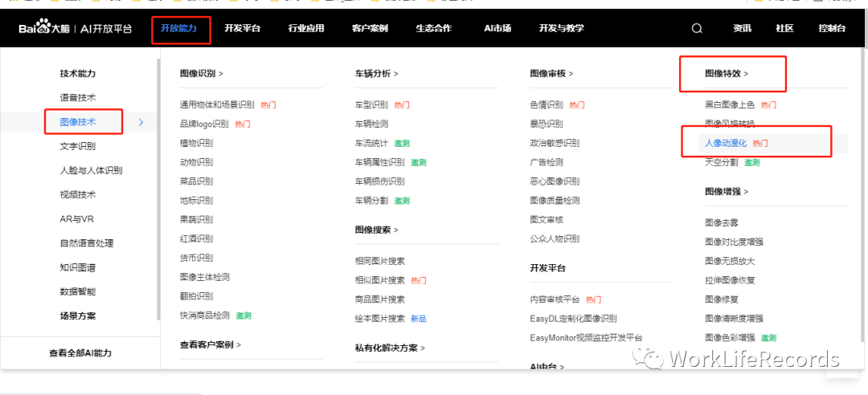The image size is (868, 395).
Task: Select 视频技术 in the sidebar
Action: (78, 195)
